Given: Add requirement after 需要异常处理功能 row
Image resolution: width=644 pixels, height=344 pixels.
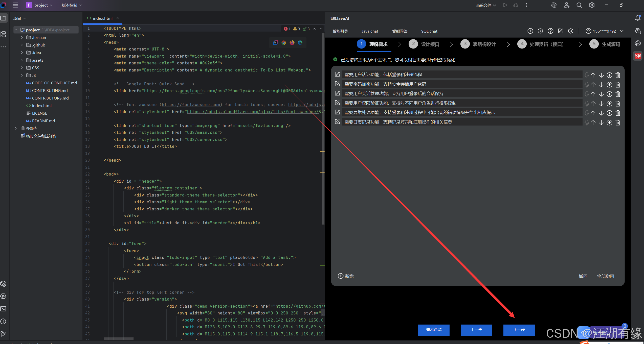Looking at the screenshot, I should point(609,113).
